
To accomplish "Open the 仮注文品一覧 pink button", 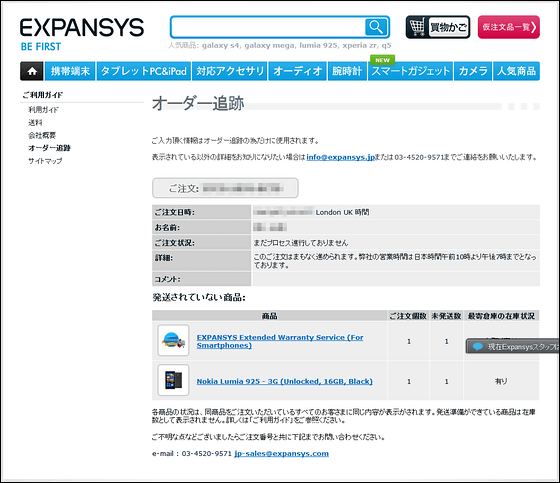I will [x=509, y=27].
